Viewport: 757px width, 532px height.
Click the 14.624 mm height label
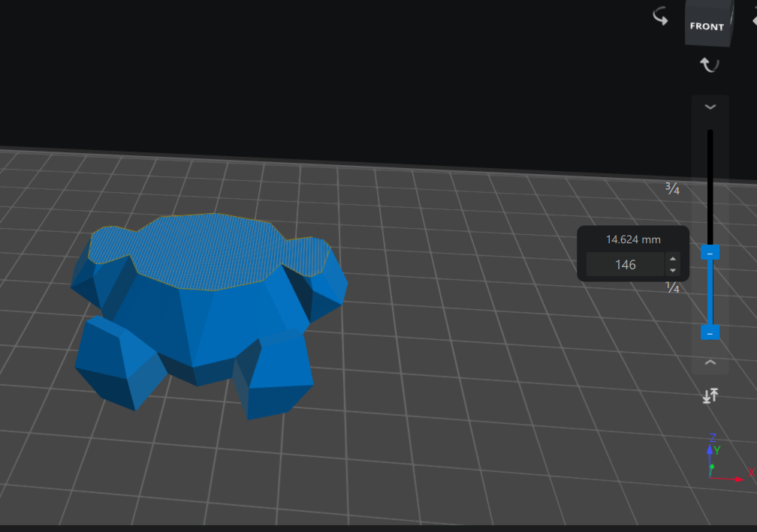pyautogui.click(x=633, y=239)
